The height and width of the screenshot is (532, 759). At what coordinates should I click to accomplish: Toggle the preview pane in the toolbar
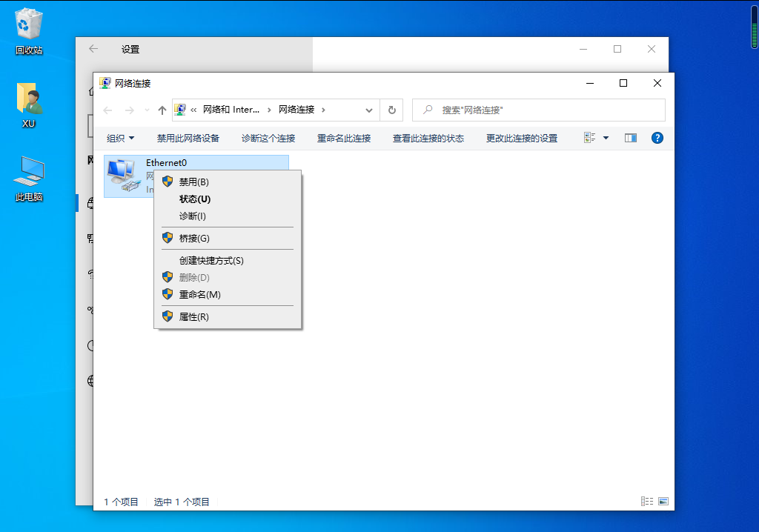(630, 138)
